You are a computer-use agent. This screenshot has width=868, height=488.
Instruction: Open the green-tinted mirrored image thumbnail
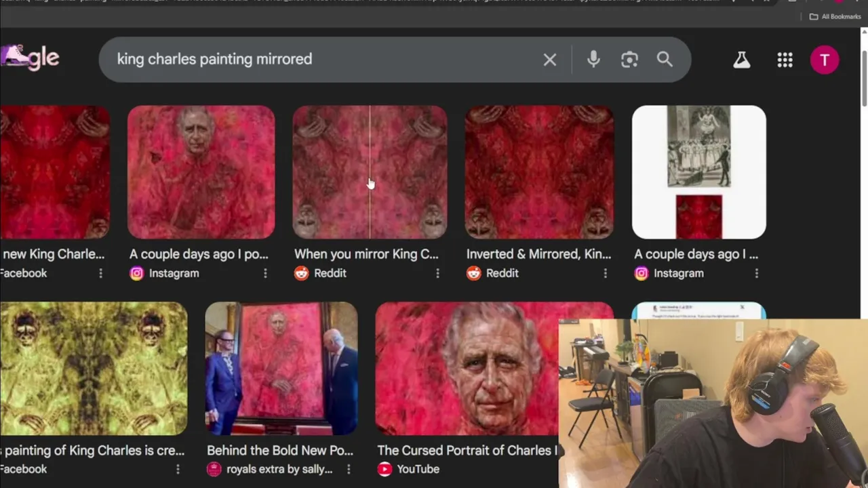94,368
